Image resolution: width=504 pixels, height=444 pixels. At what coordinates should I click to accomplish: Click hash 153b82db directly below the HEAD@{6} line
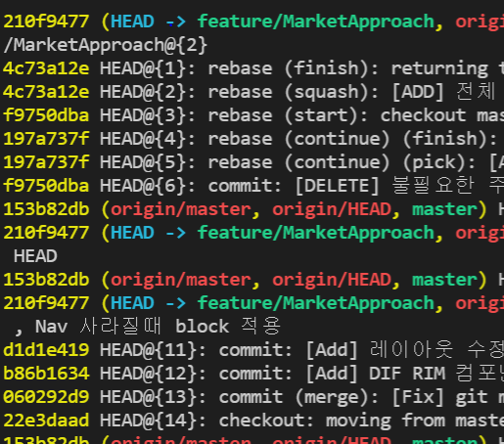point(46,209)
